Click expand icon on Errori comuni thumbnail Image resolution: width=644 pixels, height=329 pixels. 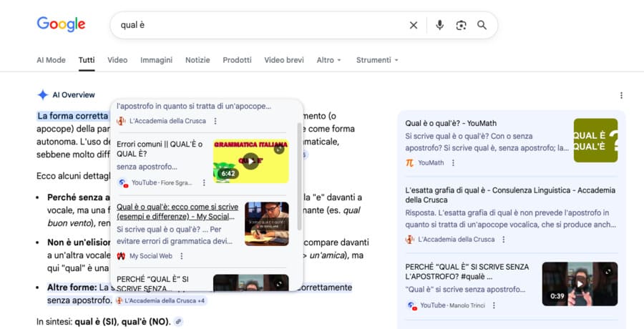click(279, 149)
